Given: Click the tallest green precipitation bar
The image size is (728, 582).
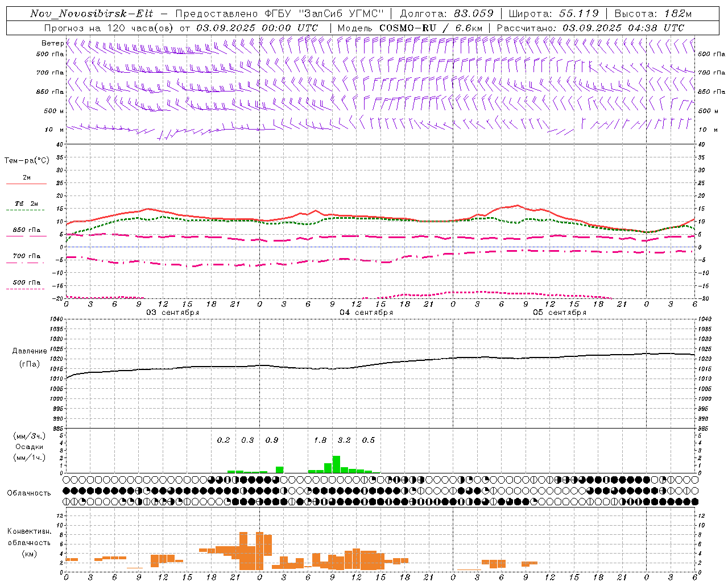Looking at the screenshot, I should pos(336,464).
